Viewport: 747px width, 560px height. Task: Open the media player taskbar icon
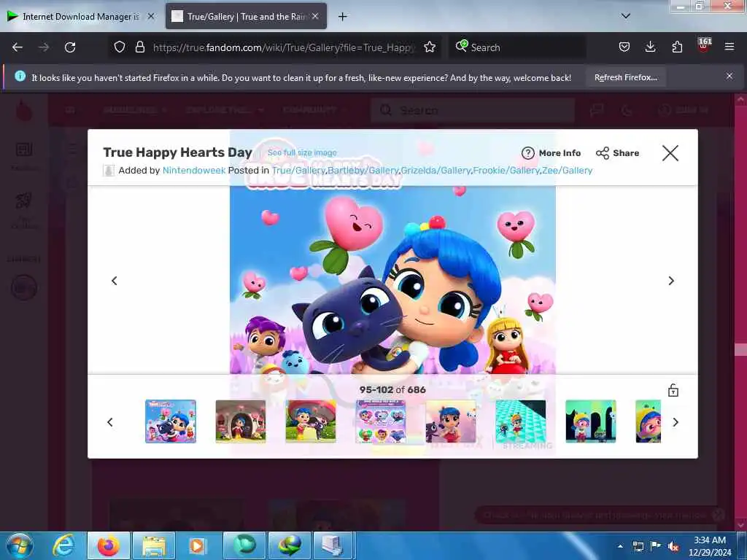pos(198,545)
